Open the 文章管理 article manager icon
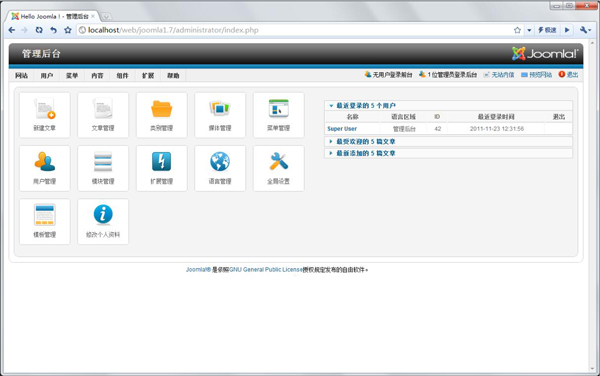 click(103, 115)
